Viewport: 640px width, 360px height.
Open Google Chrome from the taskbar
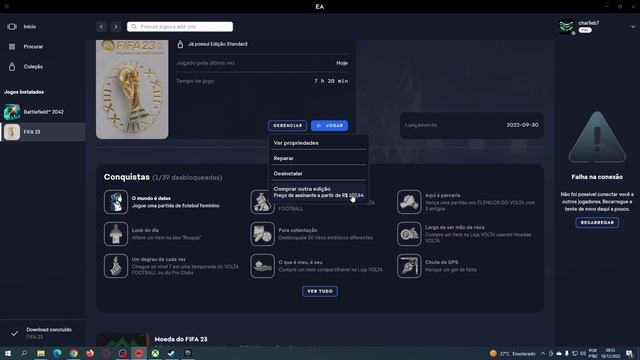73,353
